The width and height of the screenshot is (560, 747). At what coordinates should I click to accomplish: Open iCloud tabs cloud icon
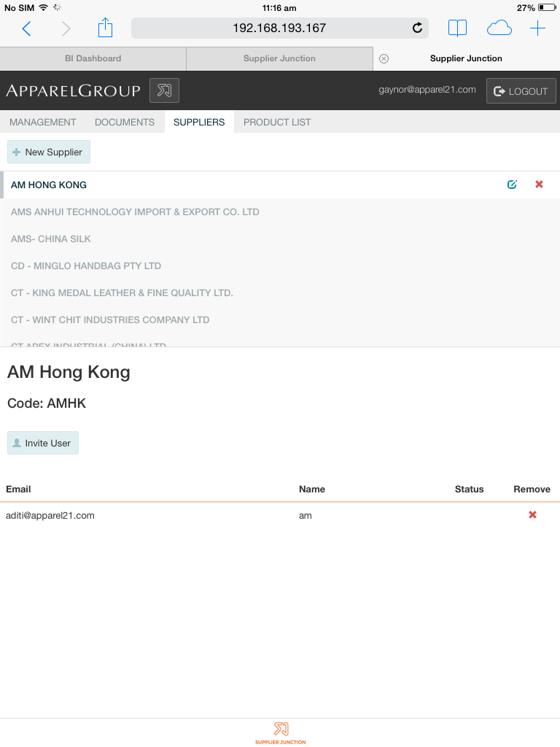(x=499, y=28)
